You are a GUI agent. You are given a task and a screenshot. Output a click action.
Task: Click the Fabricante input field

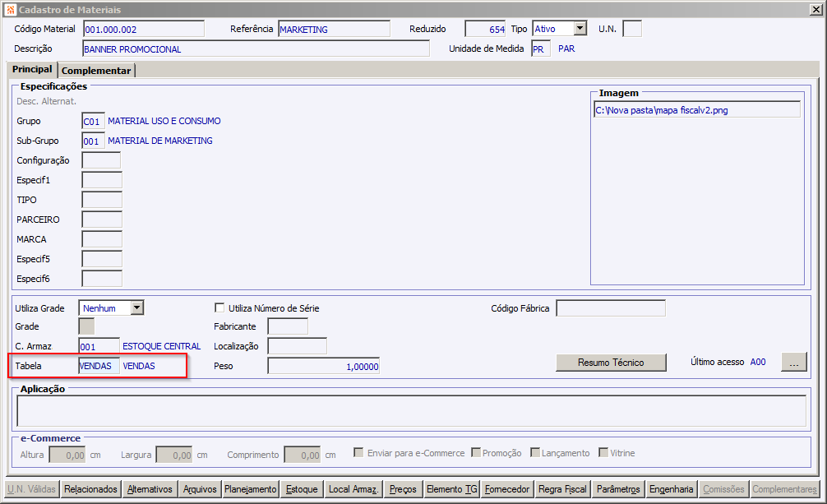[288, 326]
